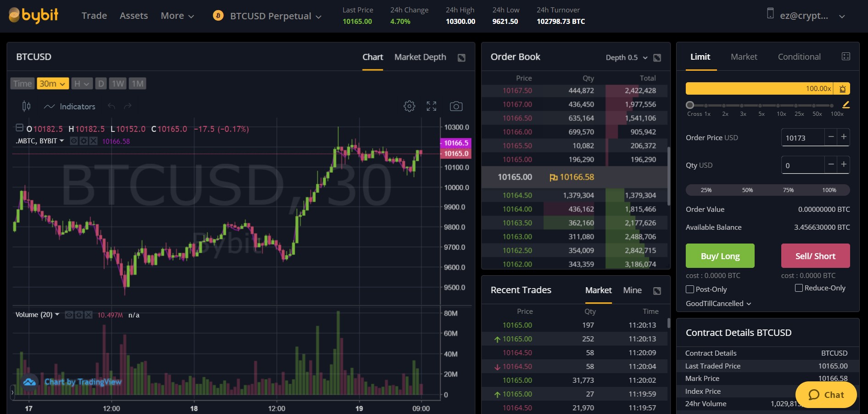
Task: Click the mark price flag icon
Action: (x=554, y=177)
